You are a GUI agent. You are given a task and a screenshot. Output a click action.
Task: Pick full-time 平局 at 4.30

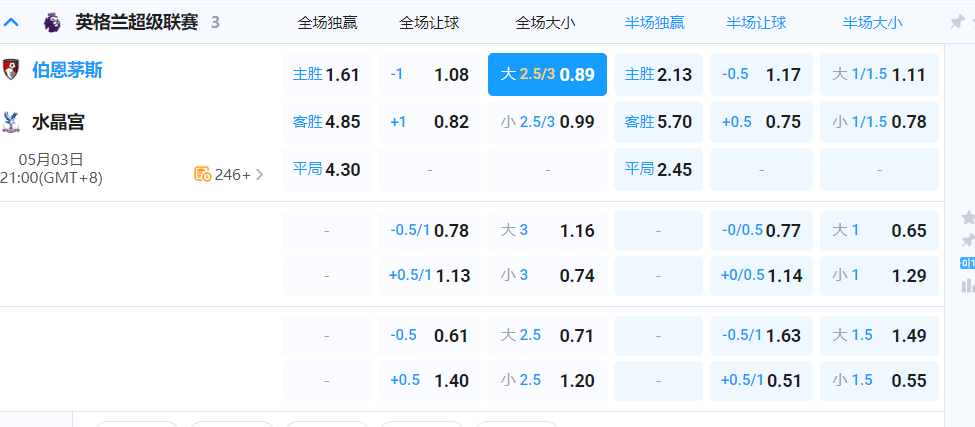coord(326,169)
